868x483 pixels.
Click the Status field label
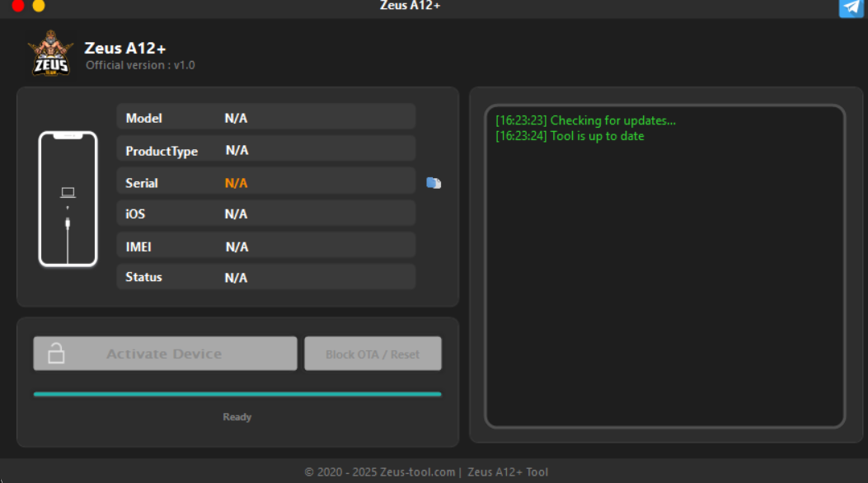144,277
